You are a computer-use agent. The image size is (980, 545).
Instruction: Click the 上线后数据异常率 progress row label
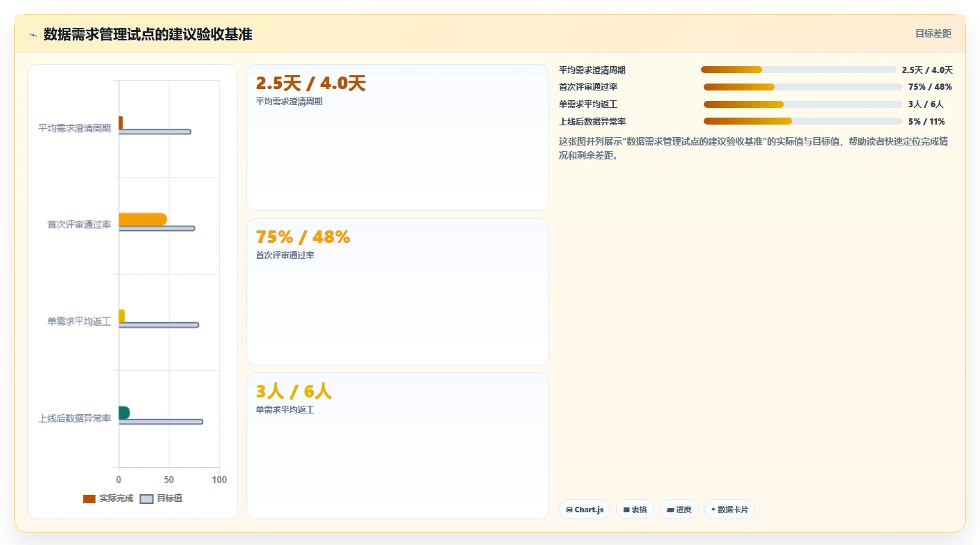(592, 121)
